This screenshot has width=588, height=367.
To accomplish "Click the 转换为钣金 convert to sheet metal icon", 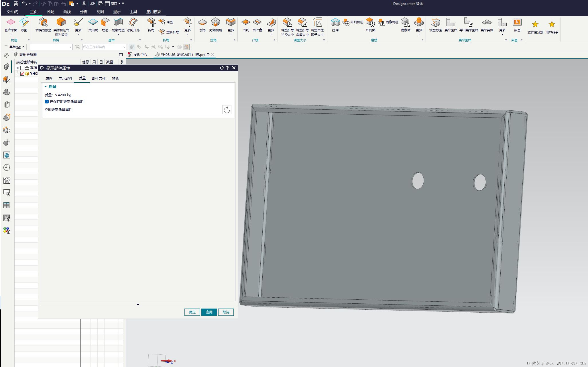I will tap(43, 25).
